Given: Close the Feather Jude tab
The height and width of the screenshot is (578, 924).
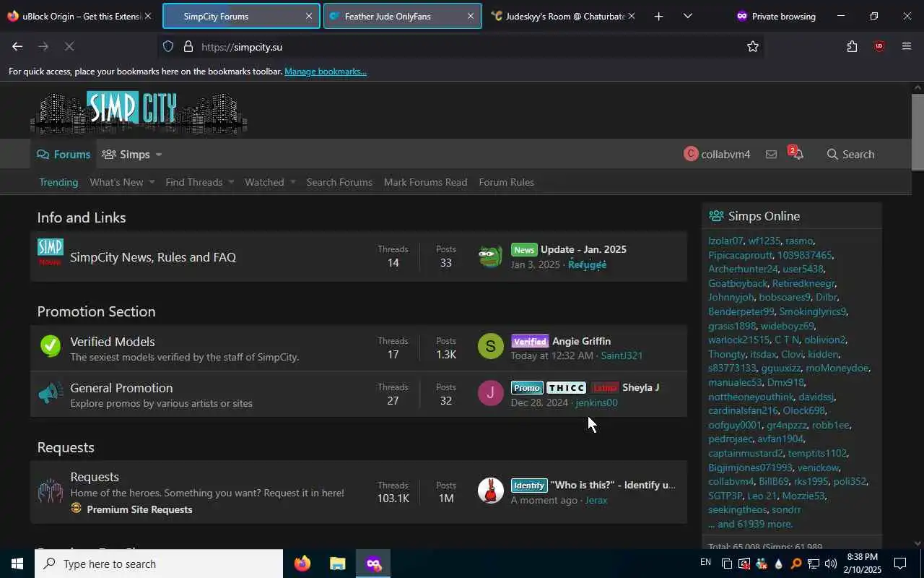Looking at the screenshot, I should 470,16.
